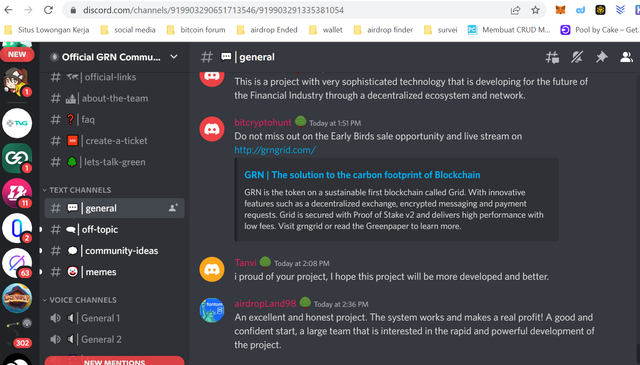640x365 pixels.
Task: Click the airdropLand98 username
Action: click(265, 304)
